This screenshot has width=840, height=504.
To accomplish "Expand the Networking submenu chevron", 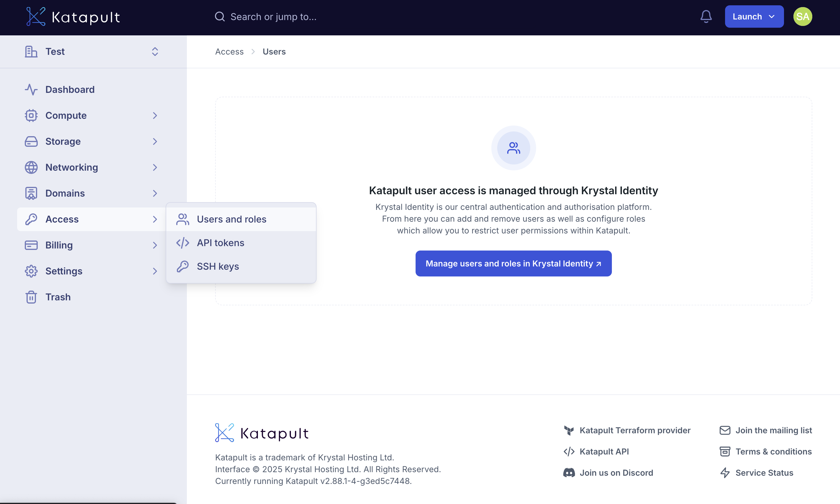I will point(155,167).
